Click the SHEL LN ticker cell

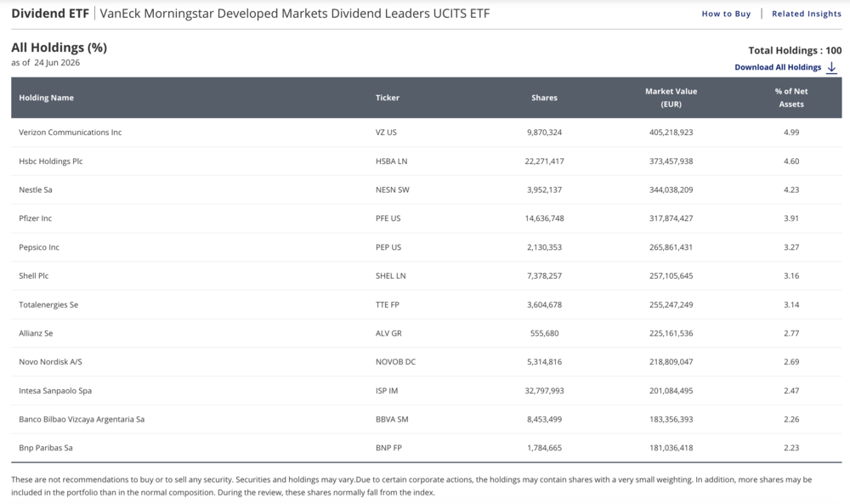click(390, 276)
